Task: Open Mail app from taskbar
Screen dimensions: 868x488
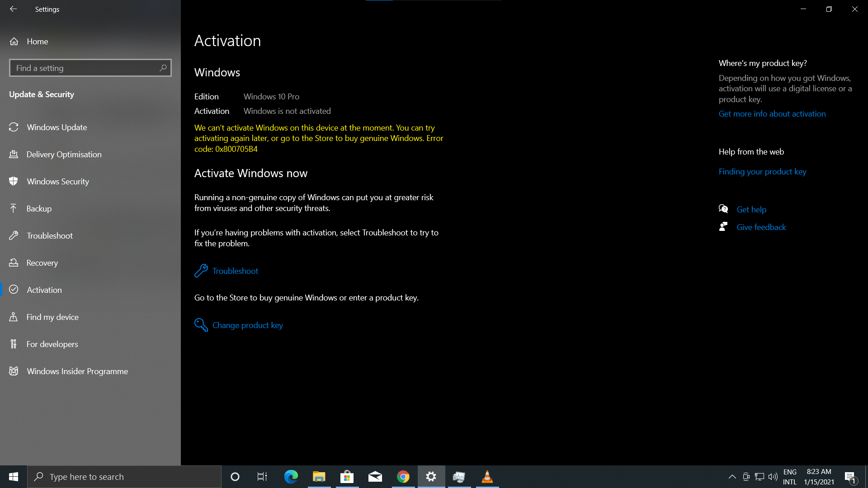Action: pyautogui.click(x=375, y=477)
